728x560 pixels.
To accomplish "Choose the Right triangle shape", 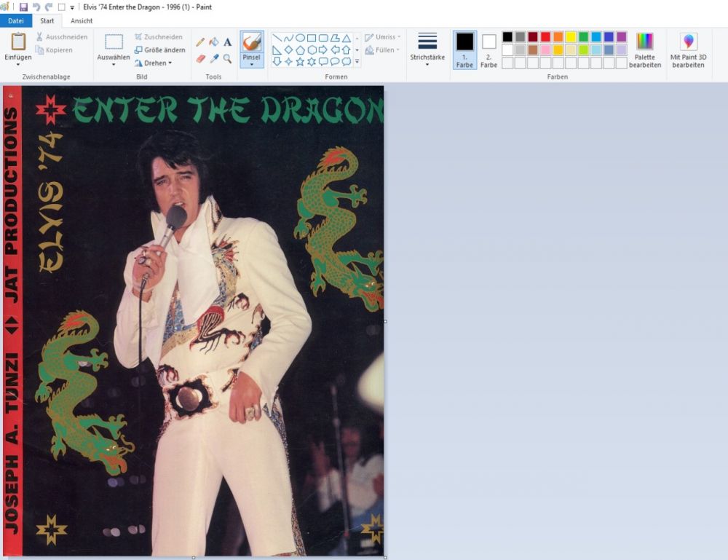I will pos(277,50).
